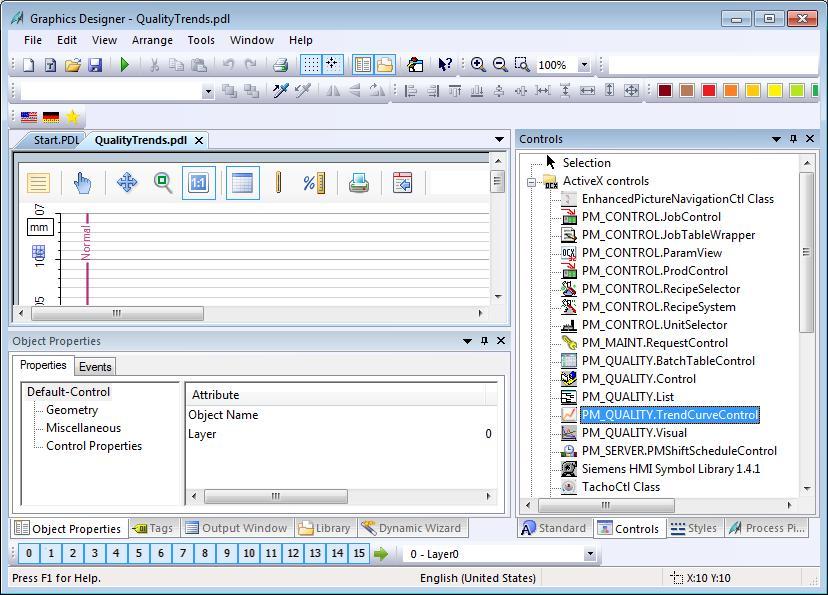This screenshot has height=595, width=828.
Task: Click the yellow list icon in trend control
Action: click(x=38, y=183)
